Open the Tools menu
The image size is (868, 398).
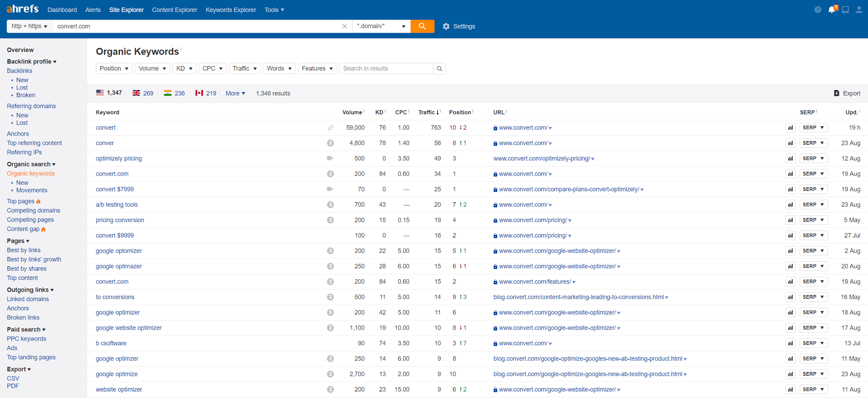click(x=275, y=10)
